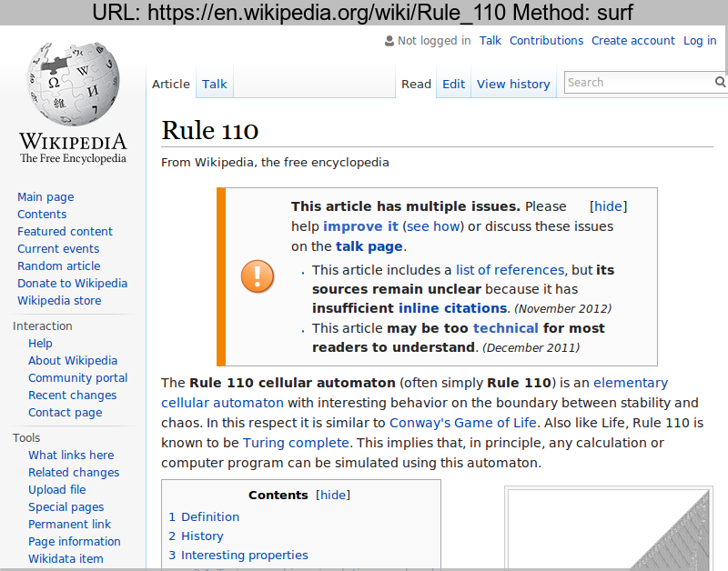Click 'inline citations' link
The image size is (728, 571).
point(452,308)
